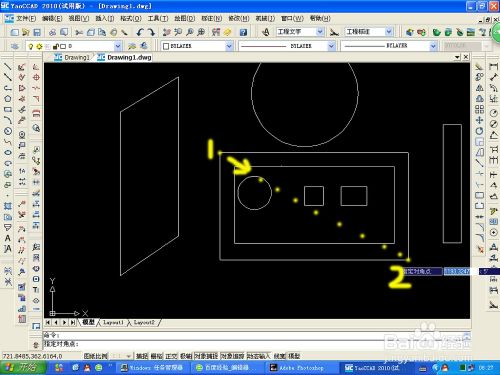Open the 窗口(W) menu
500x375 pixels.
292,18
